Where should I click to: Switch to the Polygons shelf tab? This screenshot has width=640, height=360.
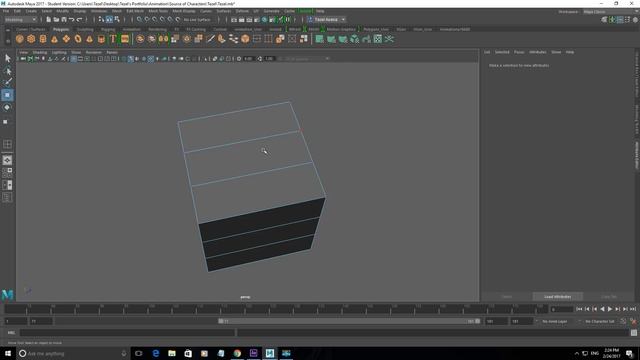[x=61, y=29]
